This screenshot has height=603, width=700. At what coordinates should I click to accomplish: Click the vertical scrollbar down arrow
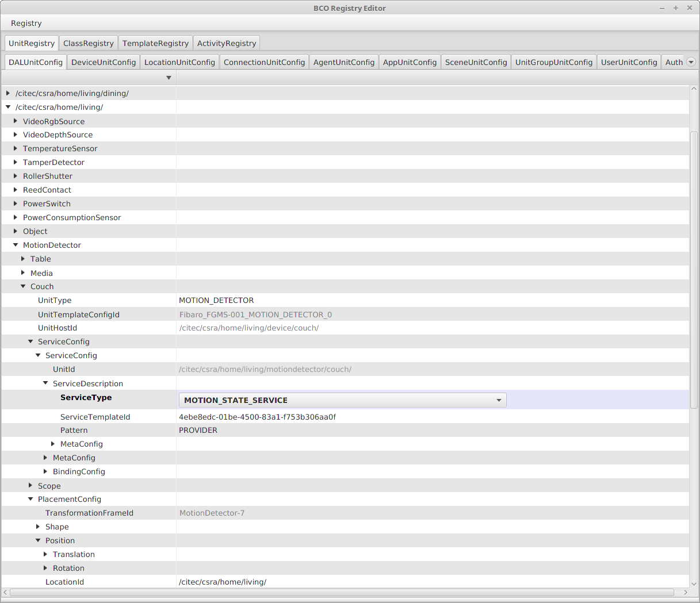point(694,583)
